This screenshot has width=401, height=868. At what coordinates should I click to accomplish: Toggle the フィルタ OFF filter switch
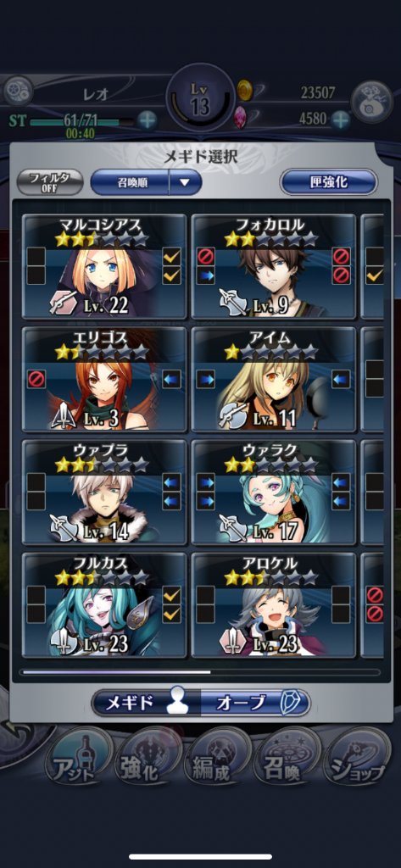coord(50,182)
